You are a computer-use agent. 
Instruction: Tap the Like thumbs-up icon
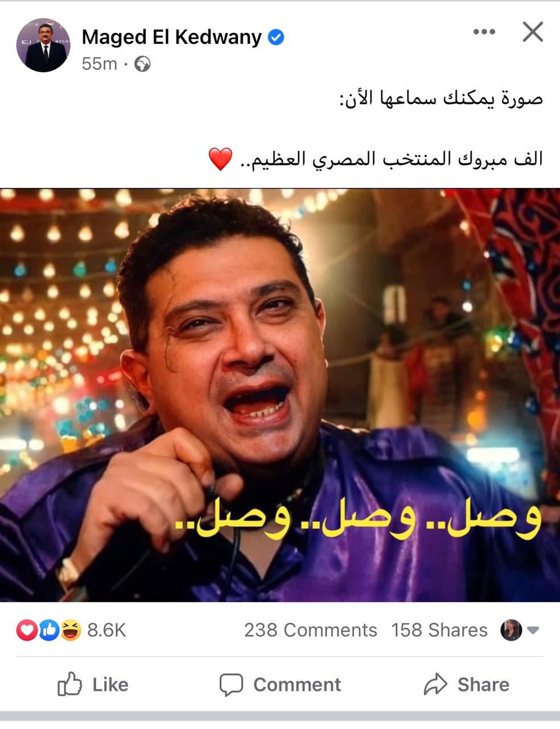70,684
